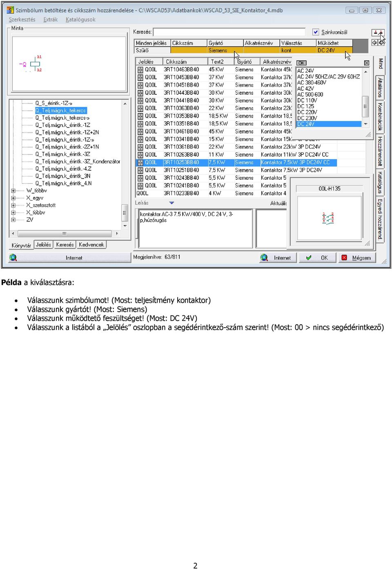392x569 pixels.
Task: Close the voltage dropdown popup with X
Action: click(366, 63)
